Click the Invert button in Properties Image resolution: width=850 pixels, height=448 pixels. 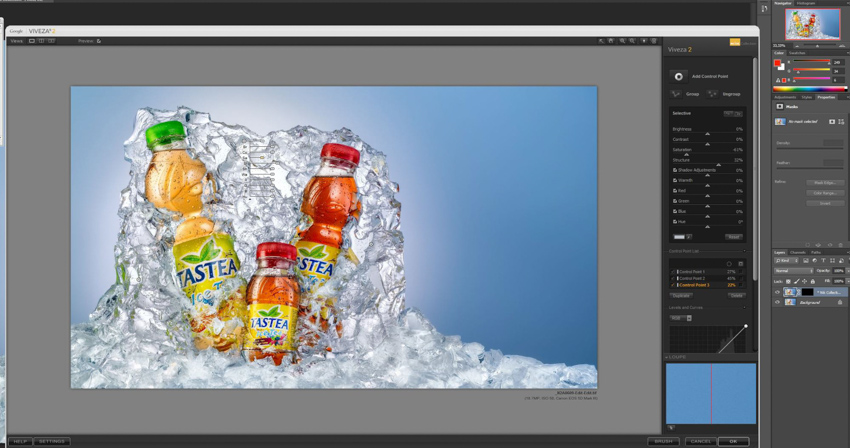pos(825,203)
